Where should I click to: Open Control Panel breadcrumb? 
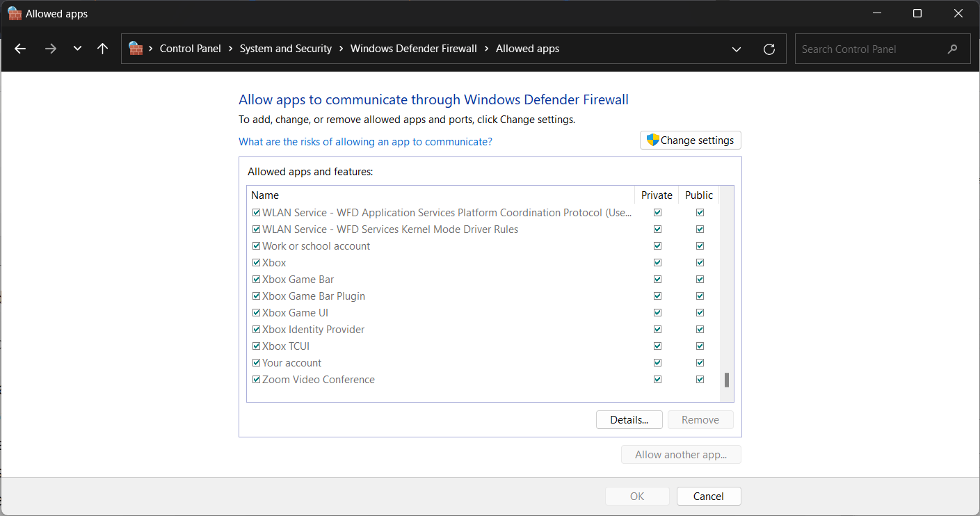point(191,49)
